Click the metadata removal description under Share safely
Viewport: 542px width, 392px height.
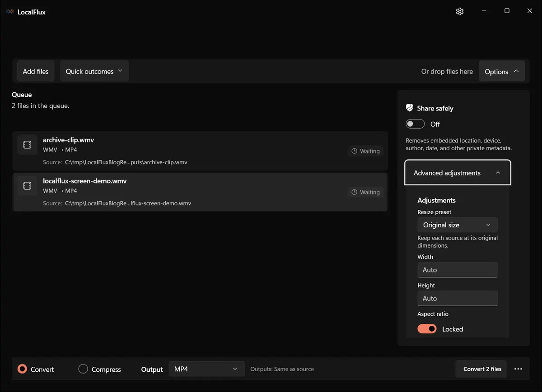(x=459, y=144)
